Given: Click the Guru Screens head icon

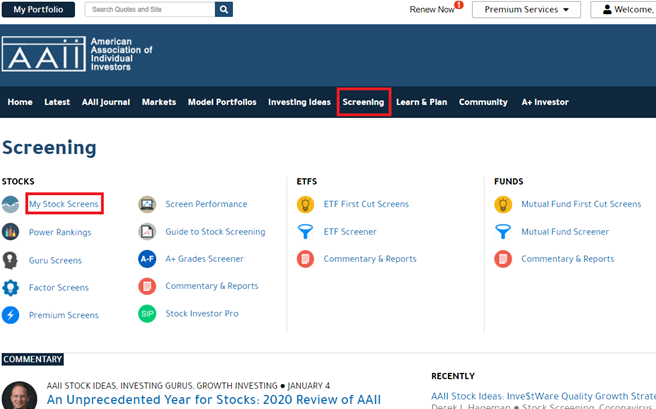Looking at the screenshot, I should [x=10, y=260].
